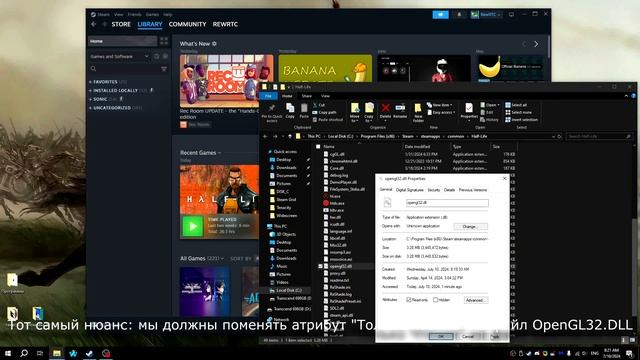Uncheck the Read-only attribute checkbox
This screenshot has width=640, height=360.
tap(409, 300)
